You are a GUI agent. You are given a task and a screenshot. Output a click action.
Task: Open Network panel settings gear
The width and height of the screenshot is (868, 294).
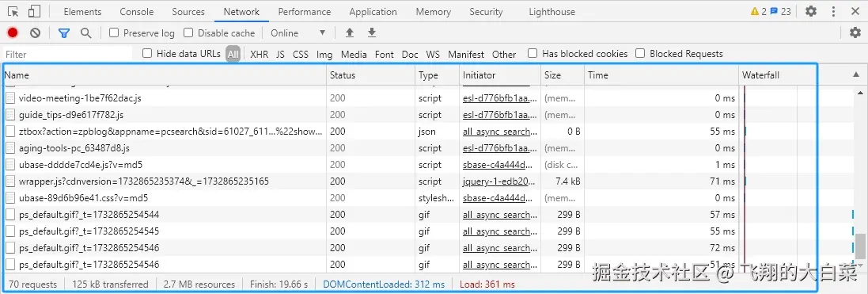[855, 32]
